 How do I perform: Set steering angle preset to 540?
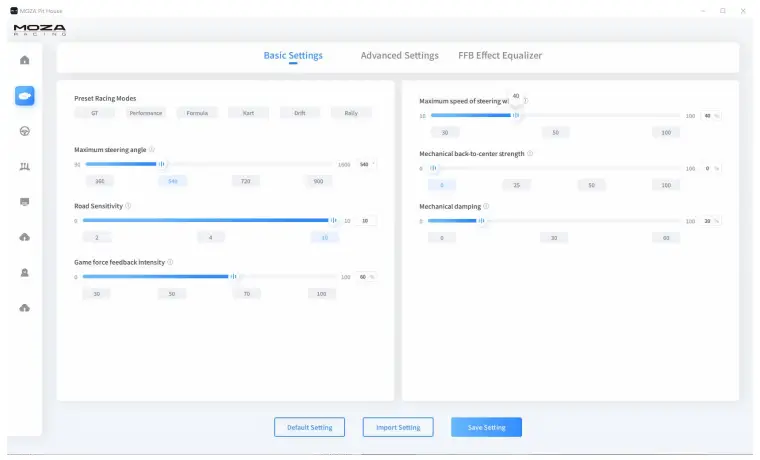[173, 181]
